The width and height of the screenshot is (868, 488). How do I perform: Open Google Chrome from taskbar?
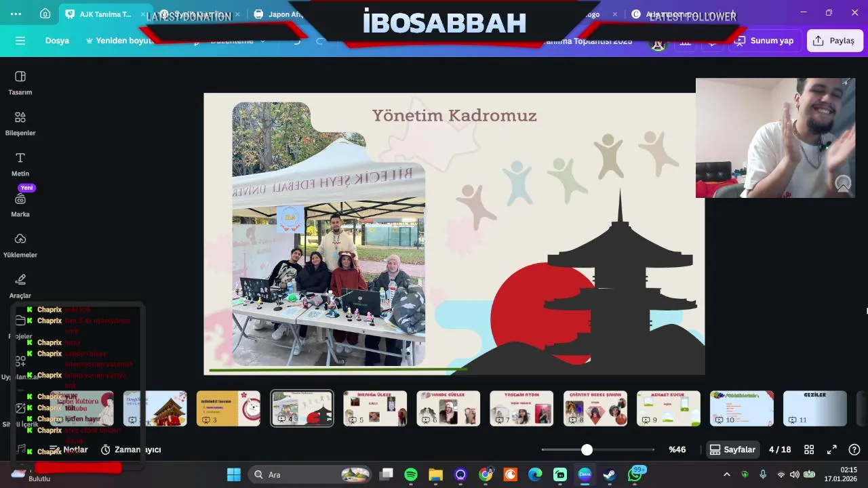tap(486, 474)
